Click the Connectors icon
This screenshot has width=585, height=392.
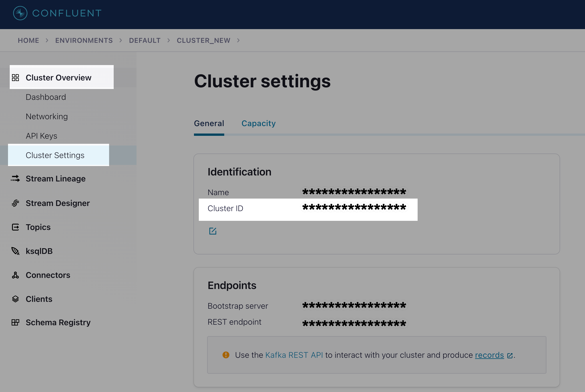click(x=15, y=275)
